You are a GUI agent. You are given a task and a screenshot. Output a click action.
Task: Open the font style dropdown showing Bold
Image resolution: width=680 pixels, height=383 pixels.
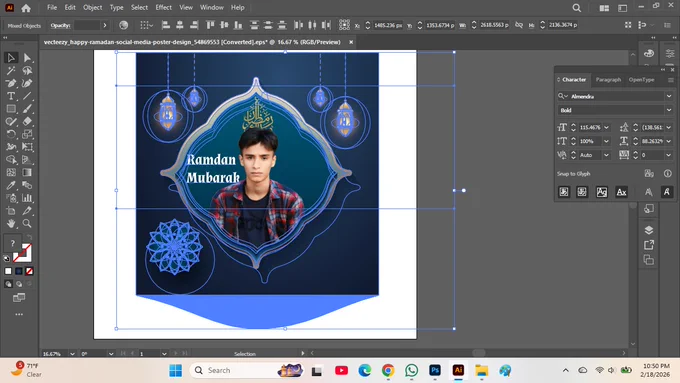[669, 110]
